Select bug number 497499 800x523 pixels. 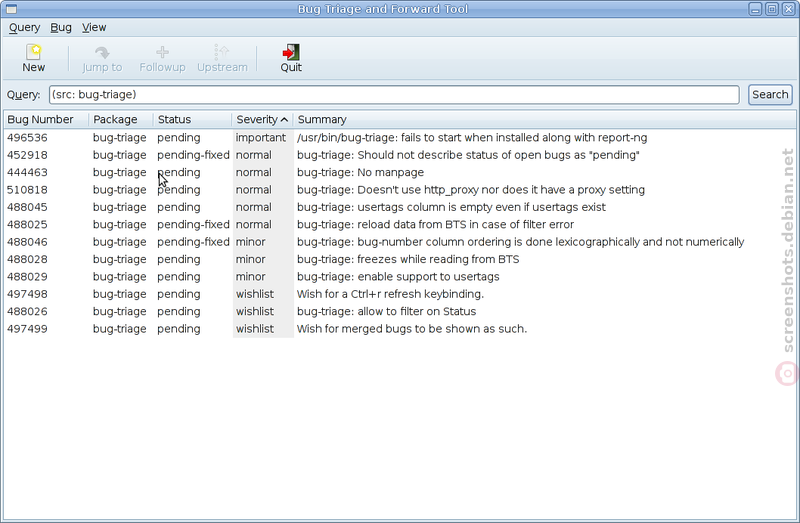(x=27, y=329)
